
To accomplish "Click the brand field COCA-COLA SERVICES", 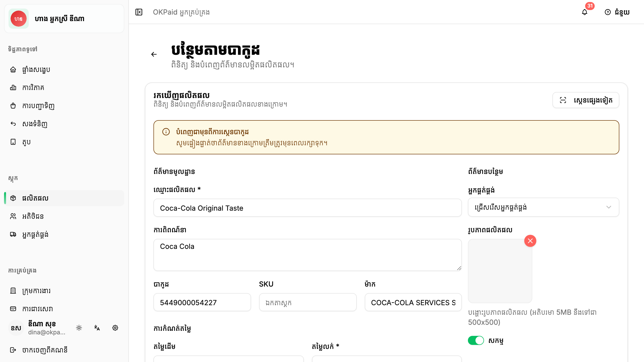I will point(413,302).
